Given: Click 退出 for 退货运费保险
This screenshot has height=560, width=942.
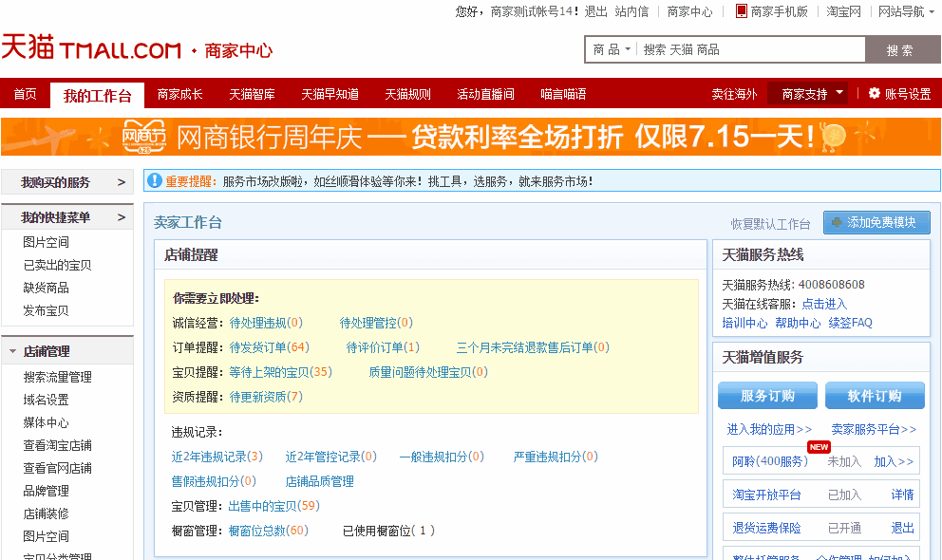Looking at the screenshot, I should (902, 528).
